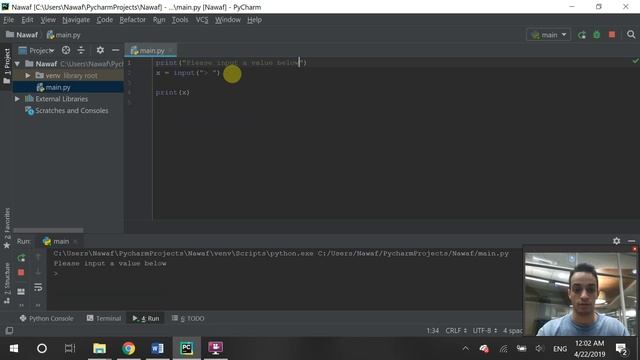Open File Explorer from the taskbar

coord(99,349)
